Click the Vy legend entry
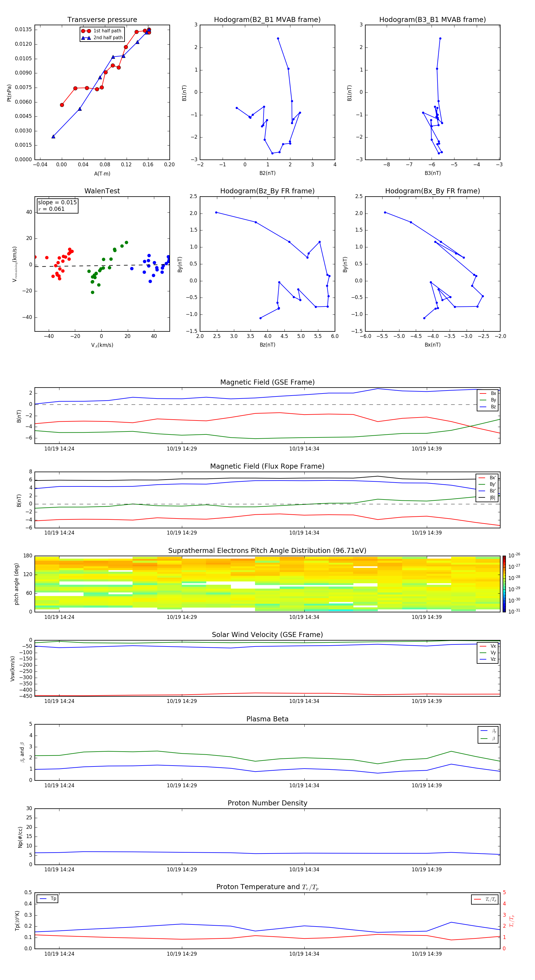Viewport: 535px width, 980px height. coord(488,652)
